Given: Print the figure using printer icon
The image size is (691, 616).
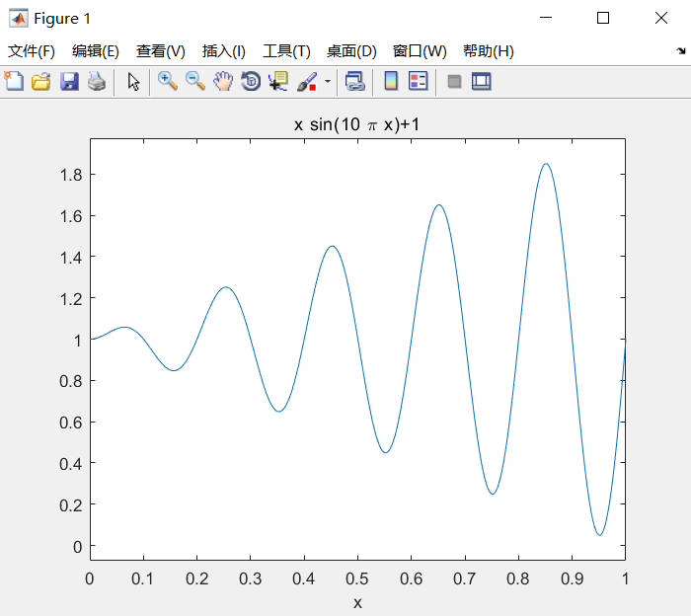Looking at the screenshot, I should [x=97, y=82].
